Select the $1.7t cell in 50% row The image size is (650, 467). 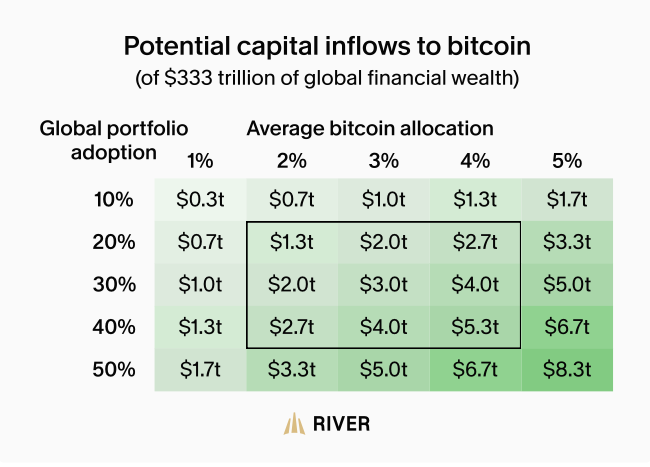coord(200,370)
